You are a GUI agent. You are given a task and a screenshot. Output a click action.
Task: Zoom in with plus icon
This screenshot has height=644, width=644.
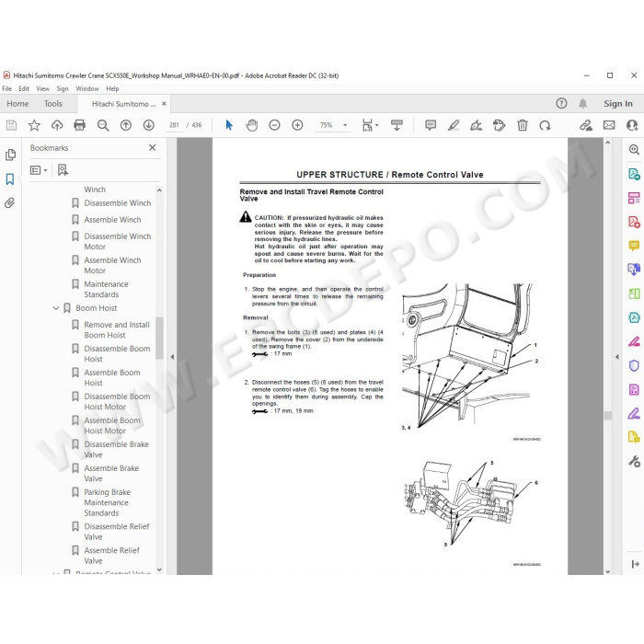[297, 125]
